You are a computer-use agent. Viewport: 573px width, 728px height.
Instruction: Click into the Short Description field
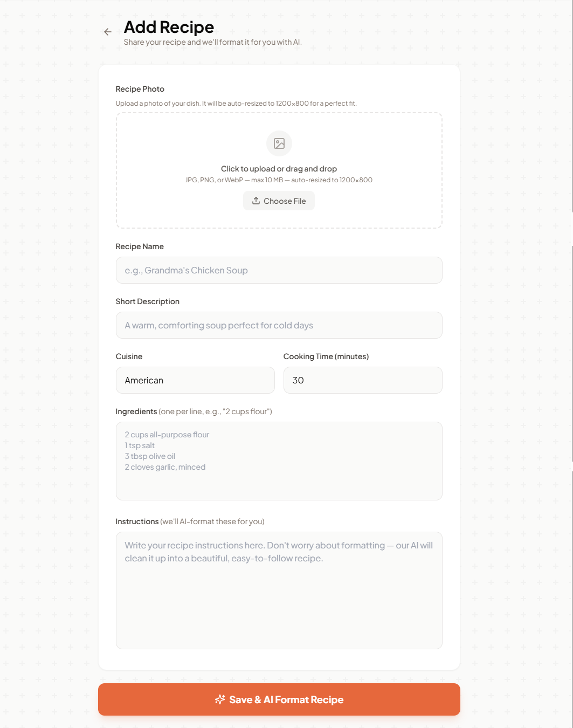pos(279,325)
